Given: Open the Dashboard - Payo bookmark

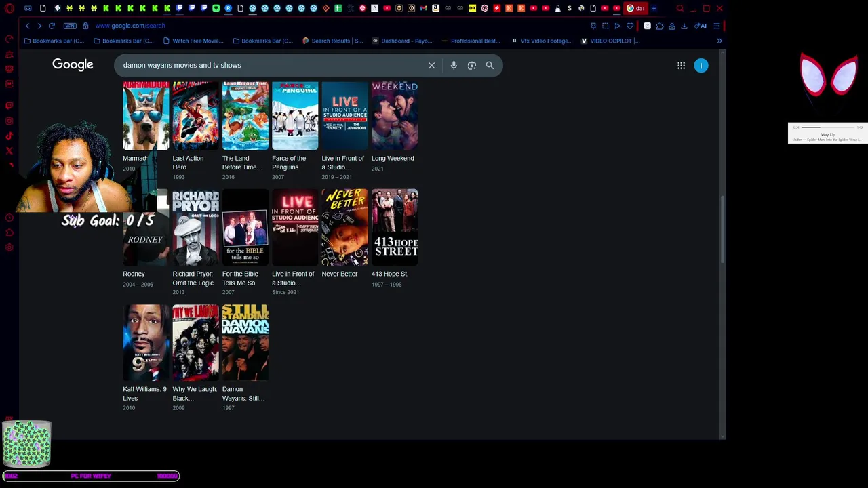Looking at the screenshot, I should click(402, 41).
